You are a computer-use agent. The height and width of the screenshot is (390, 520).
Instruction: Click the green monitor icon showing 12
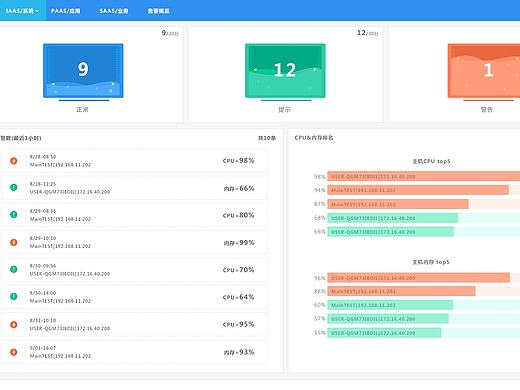[x=285, y=72]
